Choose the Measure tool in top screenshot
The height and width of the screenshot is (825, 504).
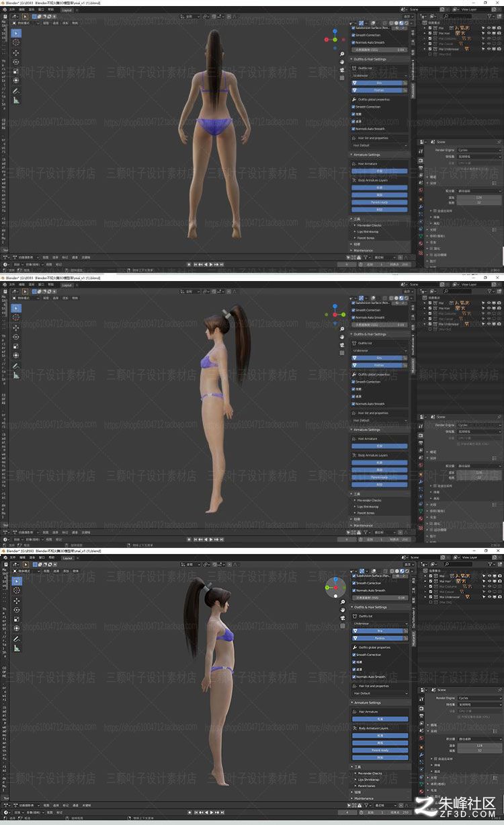(x=16, y=100)
